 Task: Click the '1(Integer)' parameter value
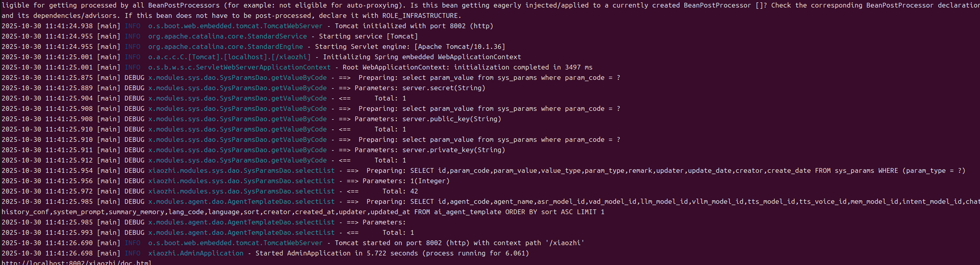click(x=430, y=181)
